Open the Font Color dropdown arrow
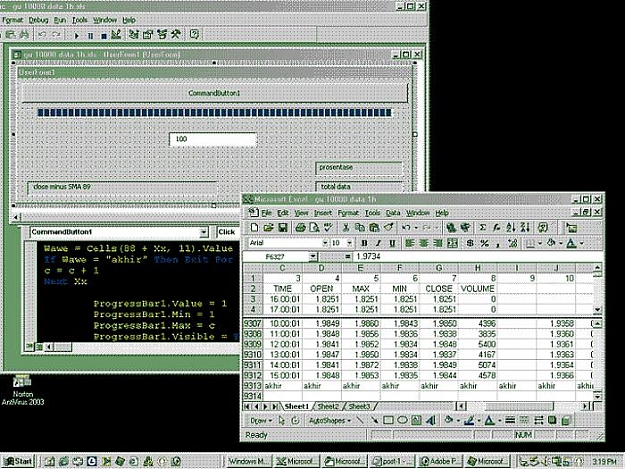The width and height of the screenshot is (625, 469). (582, 243)
